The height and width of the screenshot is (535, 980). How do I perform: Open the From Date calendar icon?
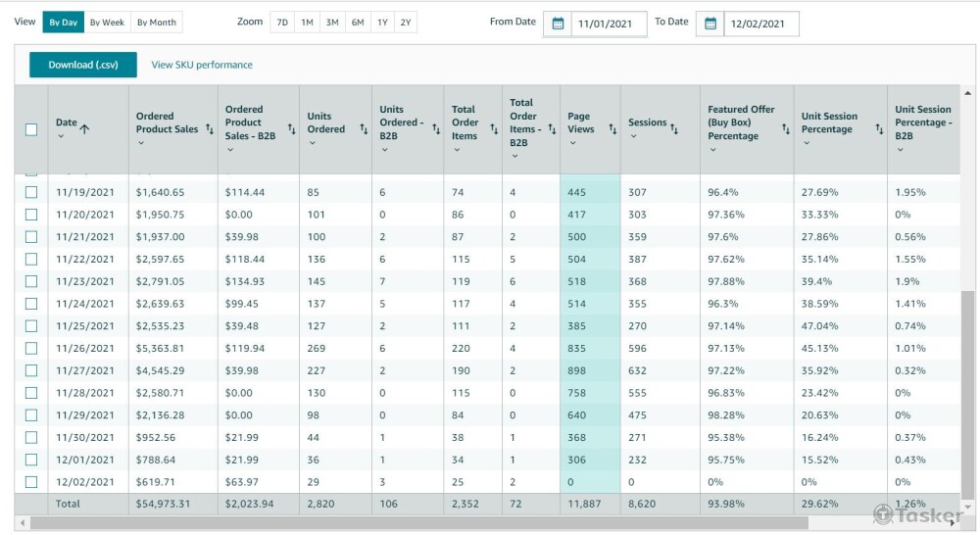[x=558, y=24]
